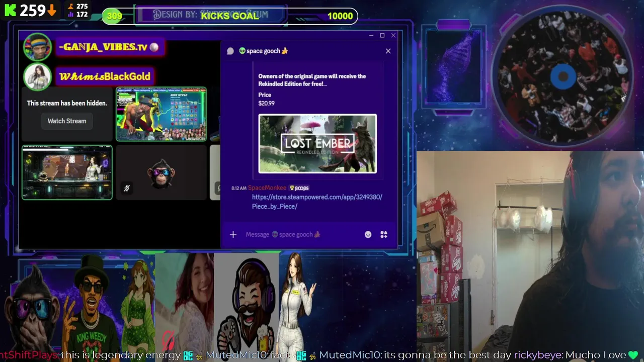Select the space gooch chat title
Screen dimensions: 644x362
tap(263, 51)
